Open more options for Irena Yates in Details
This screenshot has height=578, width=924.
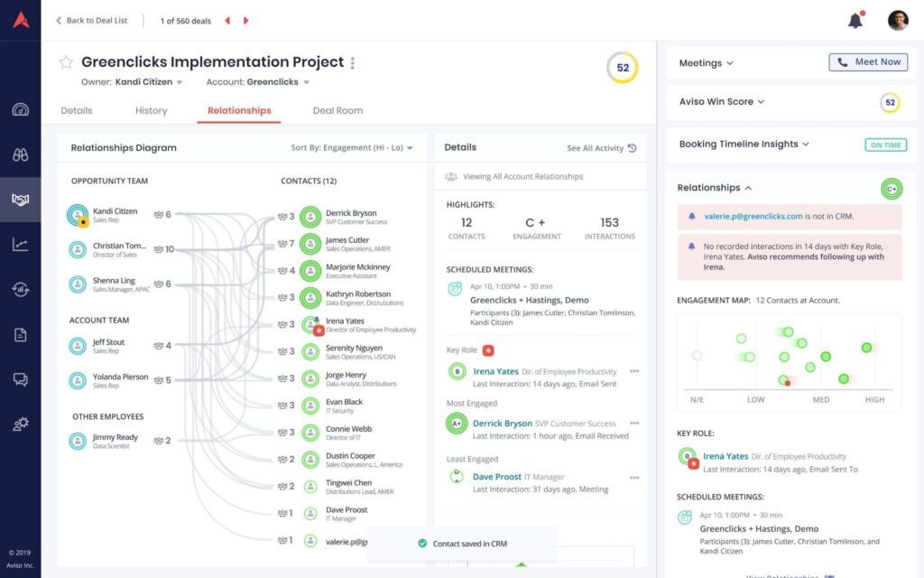(634, 371)
